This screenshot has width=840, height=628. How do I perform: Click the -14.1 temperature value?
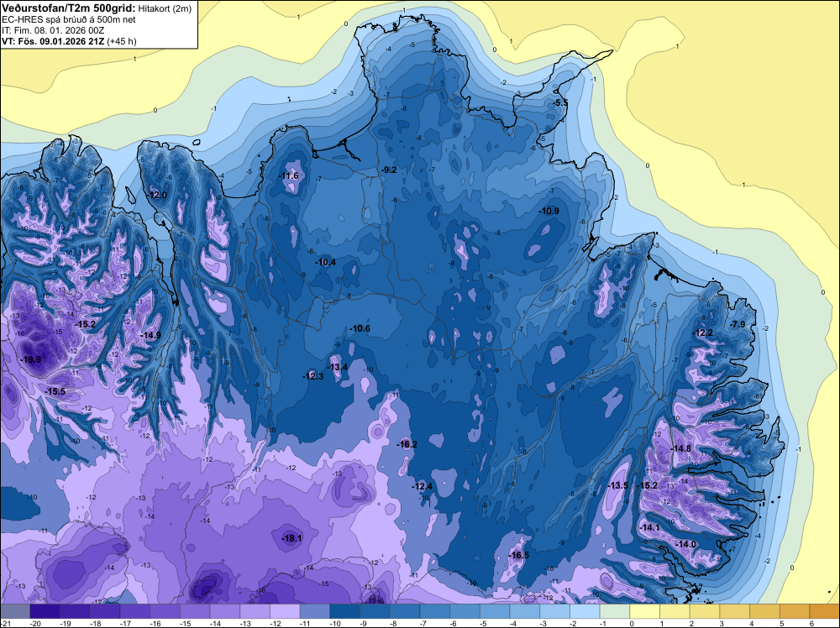[650, 527]
